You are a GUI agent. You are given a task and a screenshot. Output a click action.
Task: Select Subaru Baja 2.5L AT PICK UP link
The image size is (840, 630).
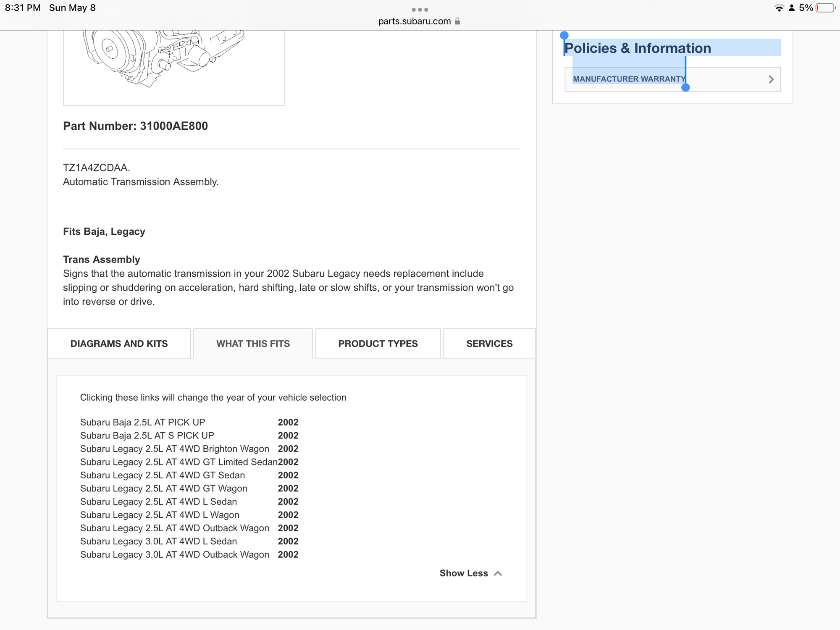pos(142,422)
